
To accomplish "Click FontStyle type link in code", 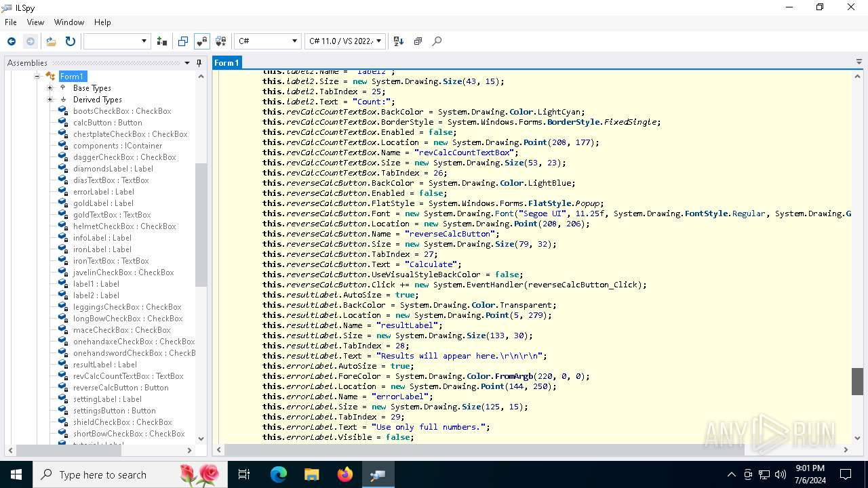I will click(707, 213).
